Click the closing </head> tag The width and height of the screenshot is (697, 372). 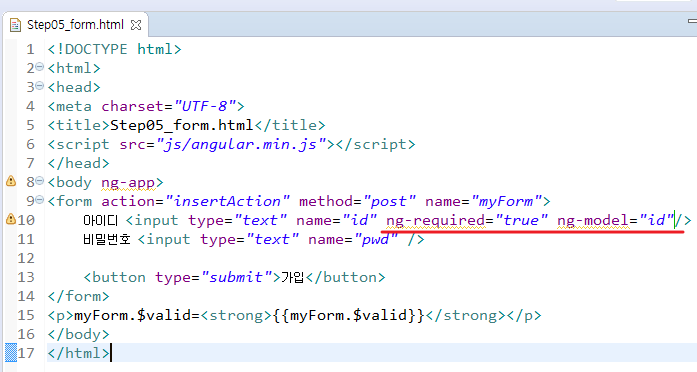point(78,164)
